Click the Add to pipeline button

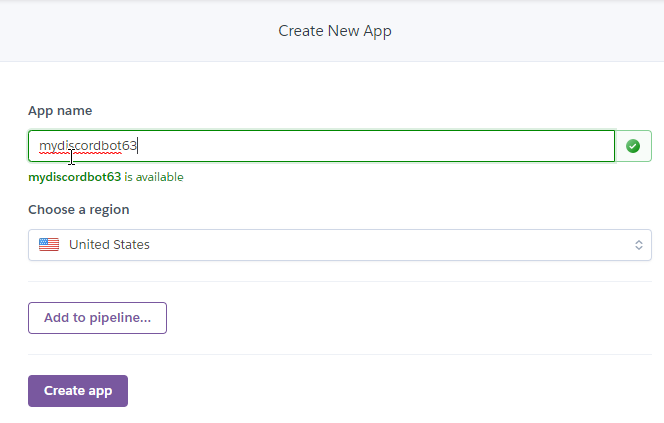point(97,318)
